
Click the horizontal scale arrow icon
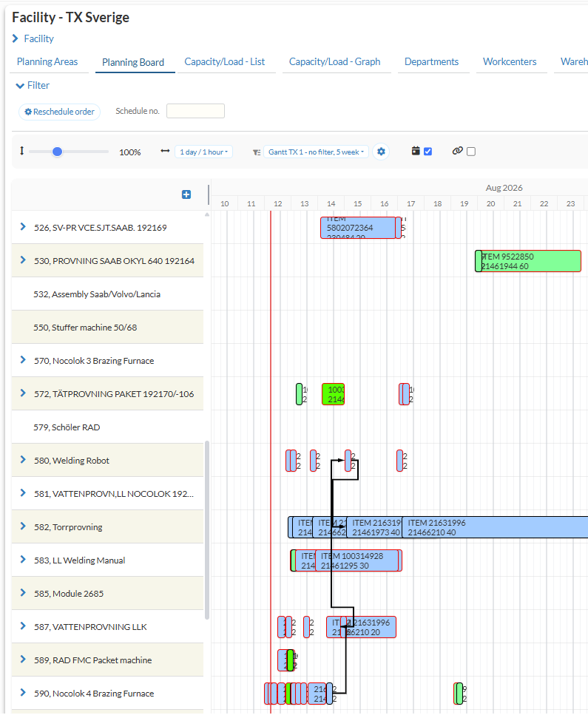[x=165, y=152]
